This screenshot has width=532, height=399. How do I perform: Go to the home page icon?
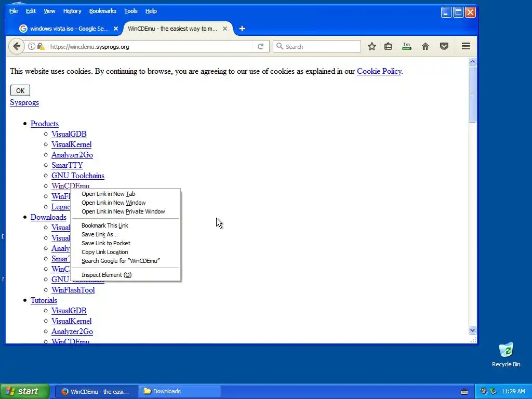coord(425,46)
